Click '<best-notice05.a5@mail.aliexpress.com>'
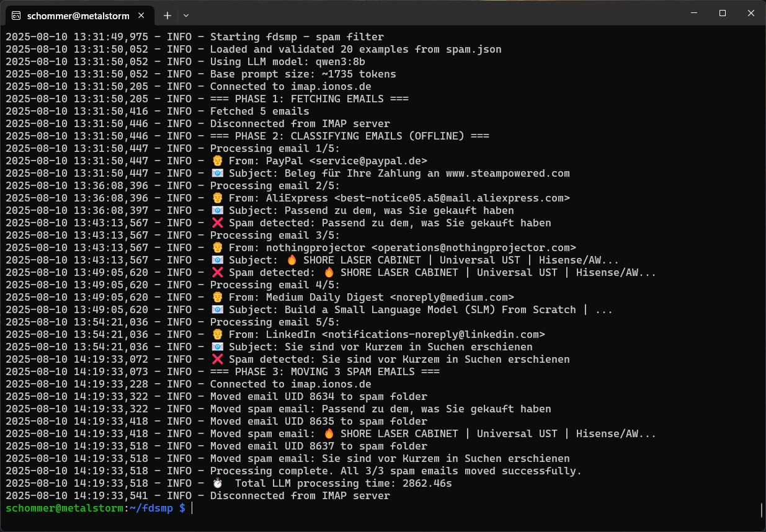The width and height of the screenshot is (766, 532). coord(452,198)
